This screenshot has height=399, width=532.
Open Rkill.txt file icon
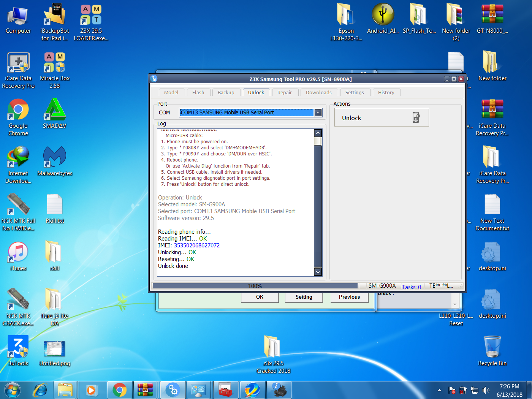pyautogui.click(x=55, y=209)
